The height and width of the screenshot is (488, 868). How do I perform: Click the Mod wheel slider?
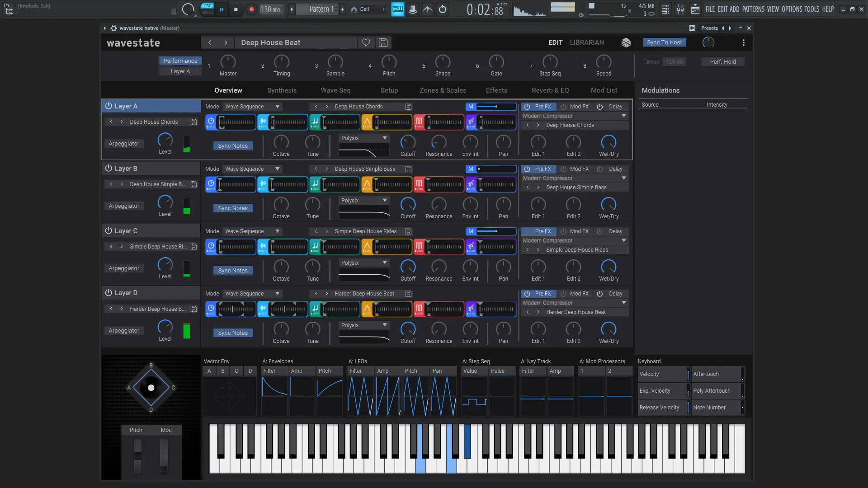[x=164, y=455]
